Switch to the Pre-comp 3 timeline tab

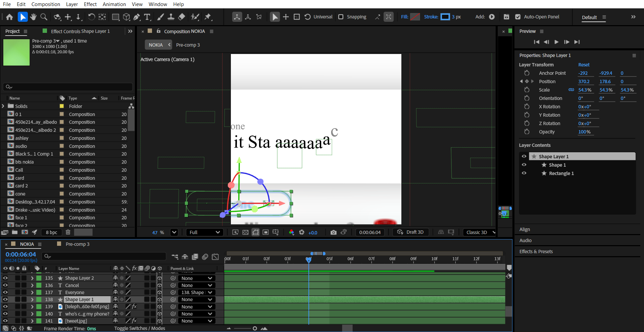click(77, 244)
